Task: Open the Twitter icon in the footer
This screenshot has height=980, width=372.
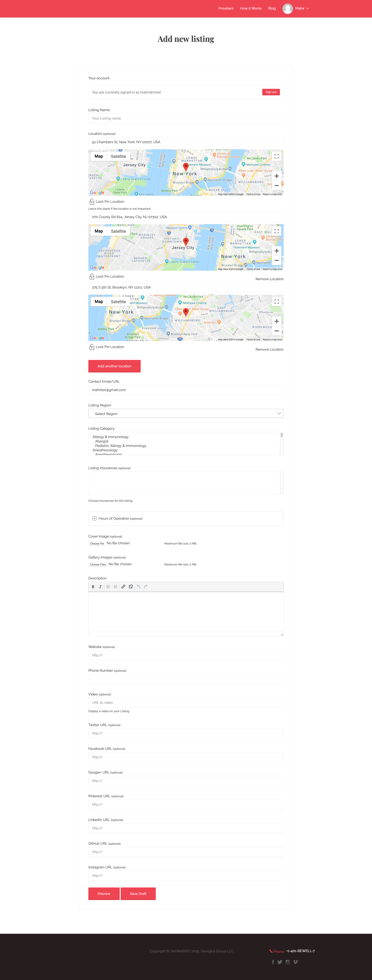Action: (280, 962)
